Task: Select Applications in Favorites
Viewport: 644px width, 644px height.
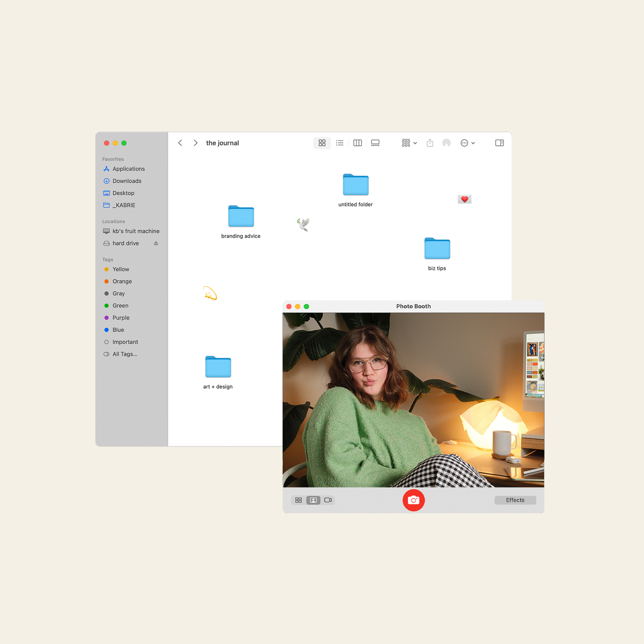Action: pyautogui.click(x=128, y=169)
